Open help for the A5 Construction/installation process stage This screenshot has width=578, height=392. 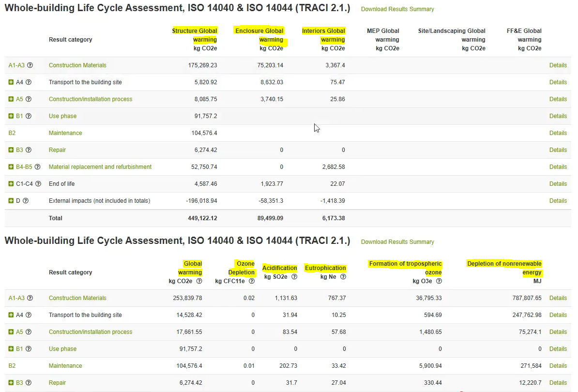(x=29, y=99)
